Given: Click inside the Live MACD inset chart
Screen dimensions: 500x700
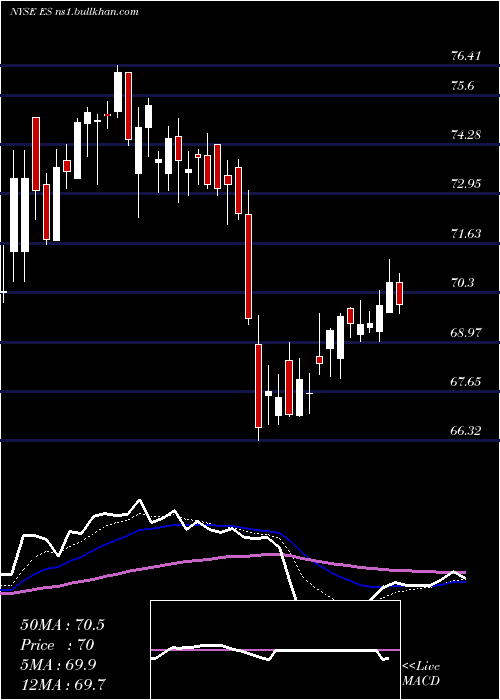Looking at the screenshot, I should tap(275, 650).
